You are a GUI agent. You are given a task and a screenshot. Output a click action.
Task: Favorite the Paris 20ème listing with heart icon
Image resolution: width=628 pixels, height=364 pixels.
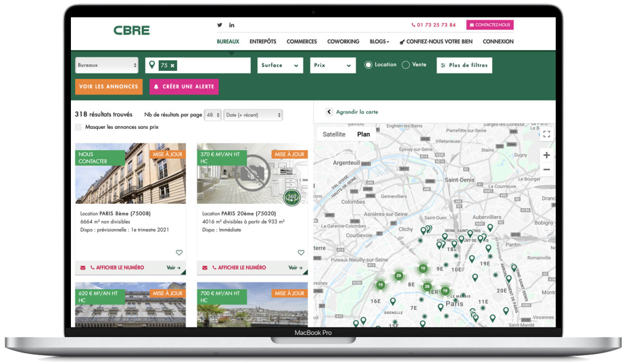click(301, 253)
